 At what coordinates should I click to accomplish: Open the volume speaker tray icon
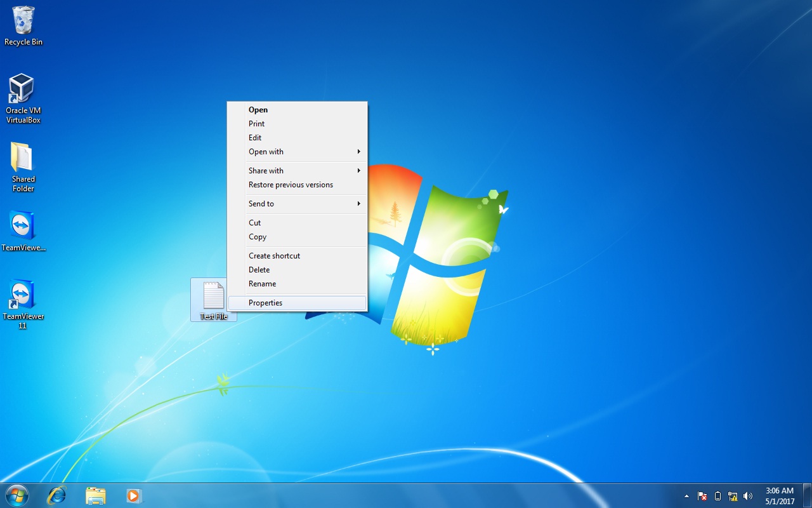(x=748, y=496)
